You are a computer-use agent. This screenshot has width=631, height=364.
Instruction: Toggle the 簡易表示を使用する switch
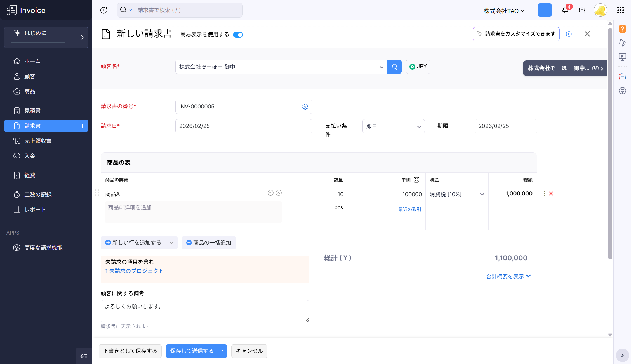[238, 35]
